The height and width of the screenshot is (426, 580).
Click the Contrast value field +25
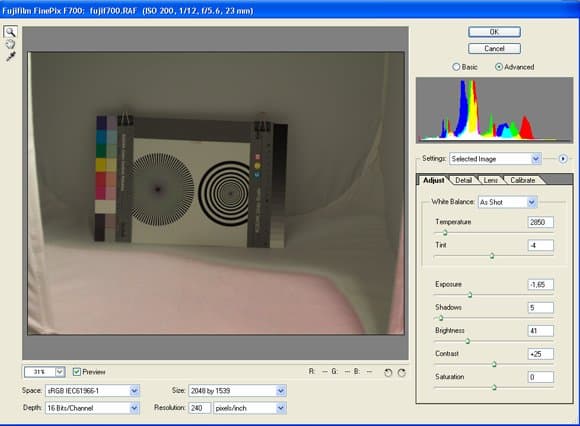(540, 354)
